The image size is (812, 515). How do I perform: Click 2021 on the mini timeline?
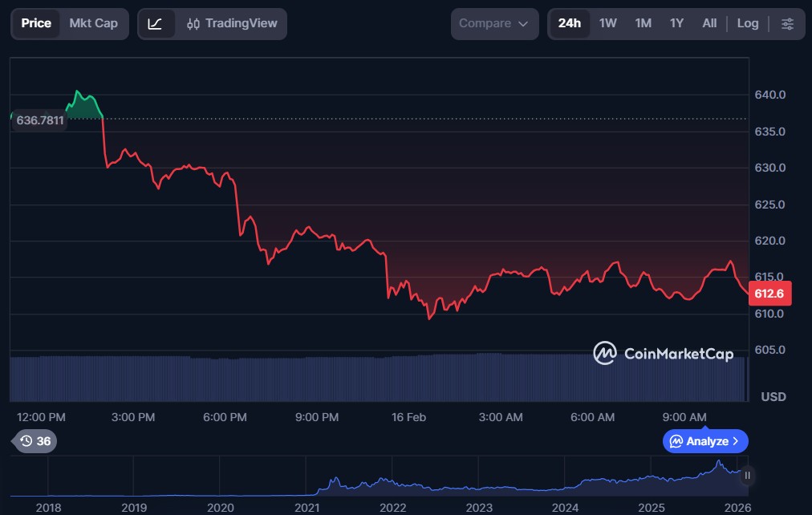click(x=306, y=507)
